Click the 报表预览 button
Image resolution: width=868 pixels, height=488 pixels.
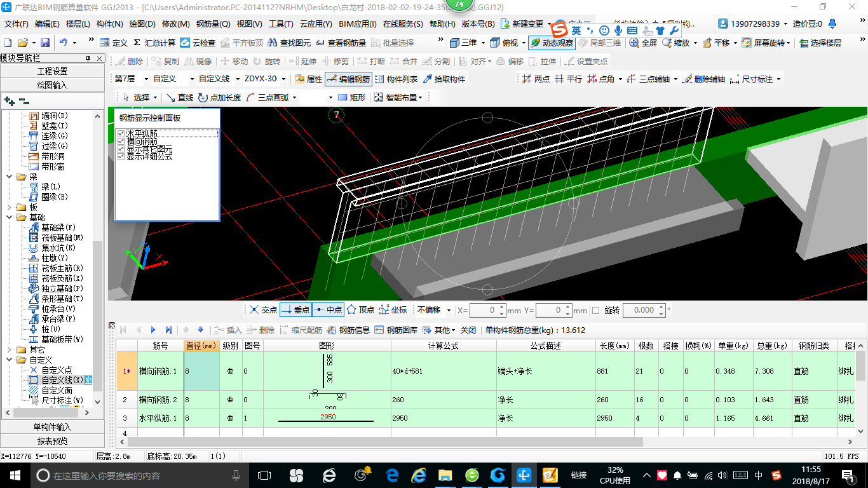pos(52,441)
